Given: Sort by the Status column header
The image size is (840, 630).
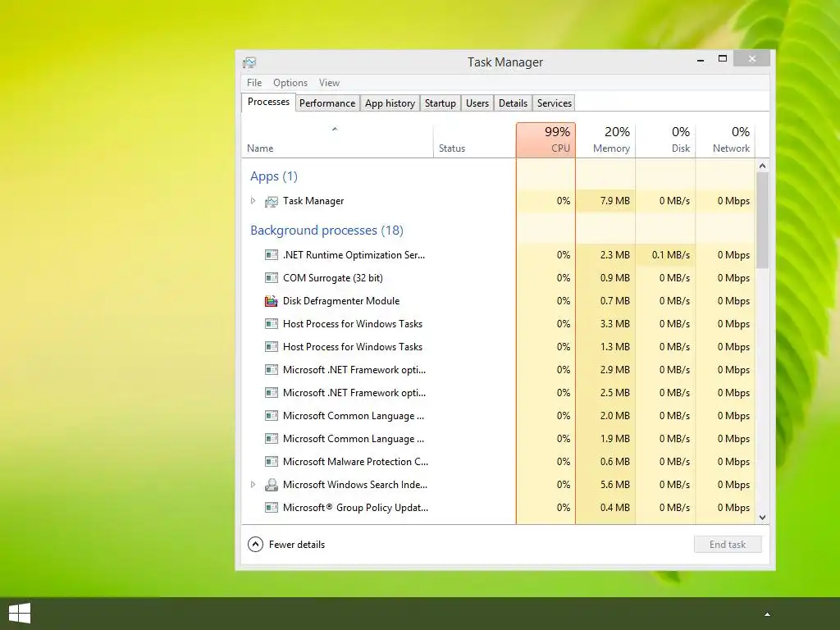Looking at the screenshot, I should click(475, 141).
